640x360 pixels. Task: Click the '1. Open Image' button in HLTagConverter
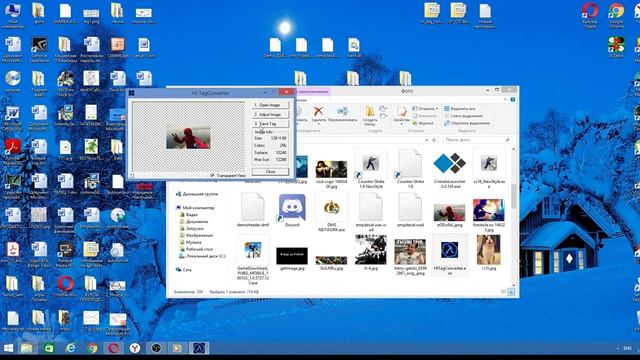[270, 105]
